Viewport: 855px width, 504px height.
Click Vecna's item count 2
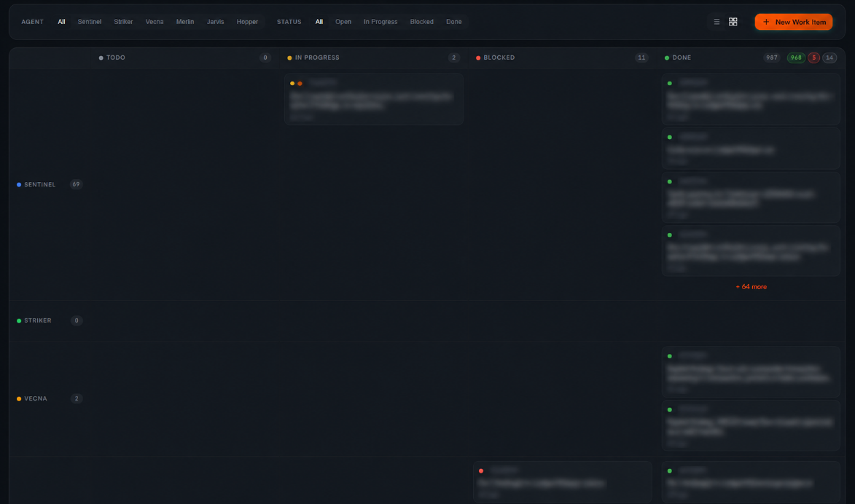pyautogui.click(x=77, y=399)
